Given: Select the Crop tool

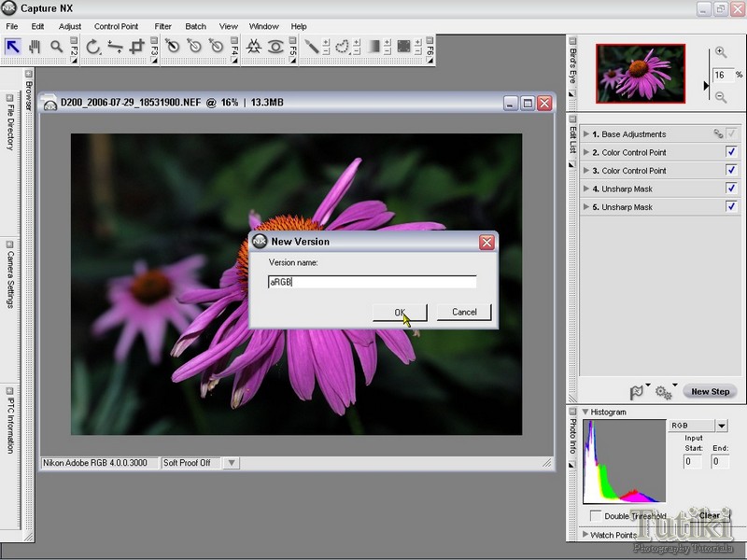Looking at the screenshot, I should click(137, 47).
